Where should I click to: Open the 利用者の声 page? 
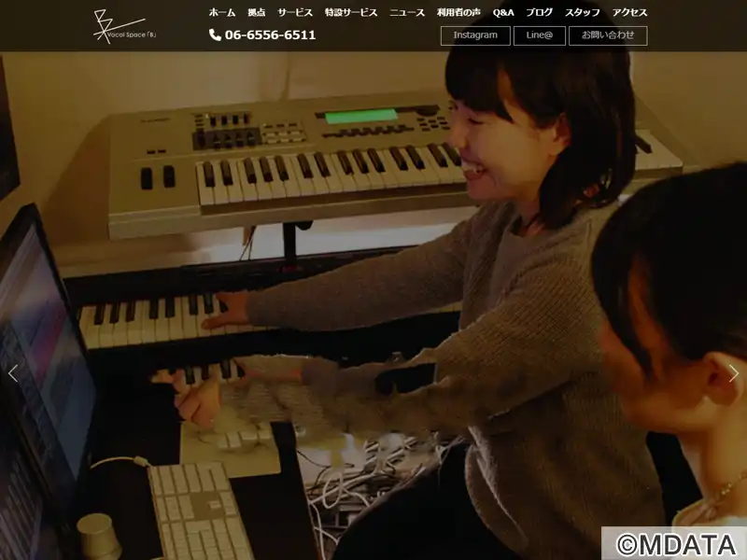point(458,13)
